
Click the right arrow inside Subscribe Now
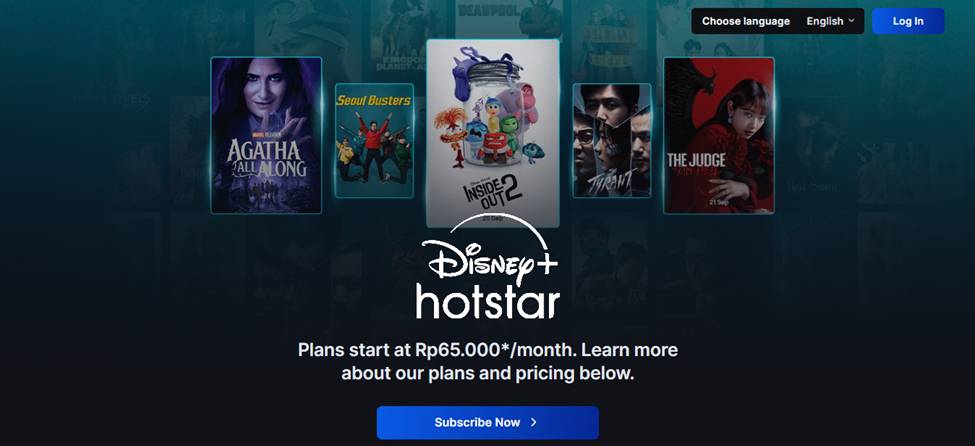click(534, 422)
